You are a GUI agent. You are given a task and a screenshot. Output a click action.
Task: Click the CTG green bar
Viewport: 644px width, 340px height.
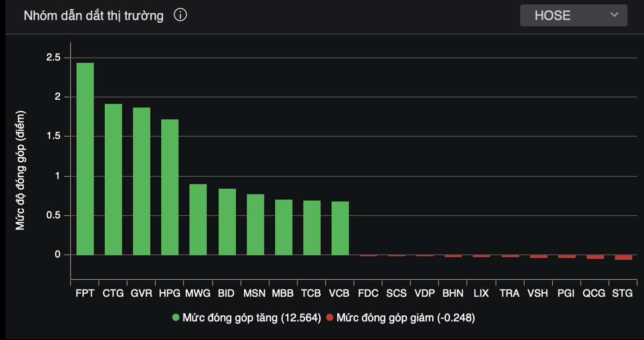coord(114,179)
